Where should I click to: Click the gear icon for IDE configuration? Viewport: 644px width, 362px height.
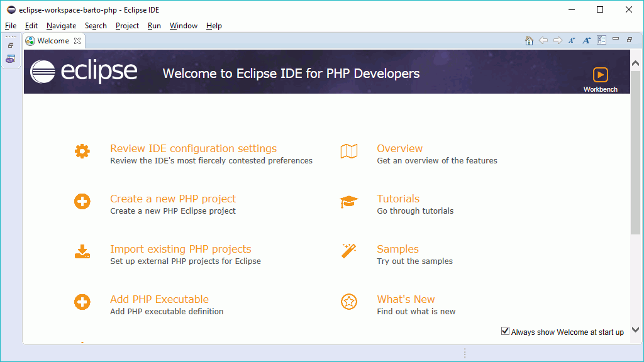[82, 151]
